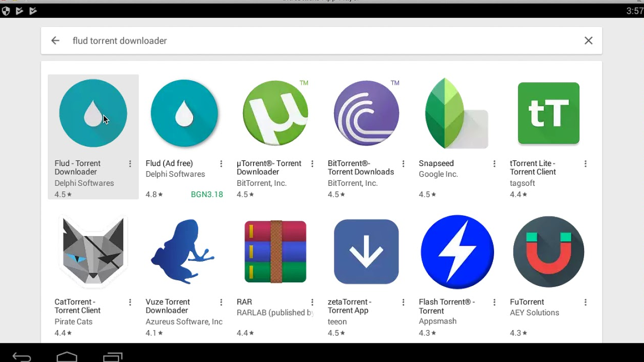Image resolution: width=644 pixels, height=362 pixels.
Task: Click the 4.8 star rating of Flud (Ad free)
Action: [x=154, y=194]
